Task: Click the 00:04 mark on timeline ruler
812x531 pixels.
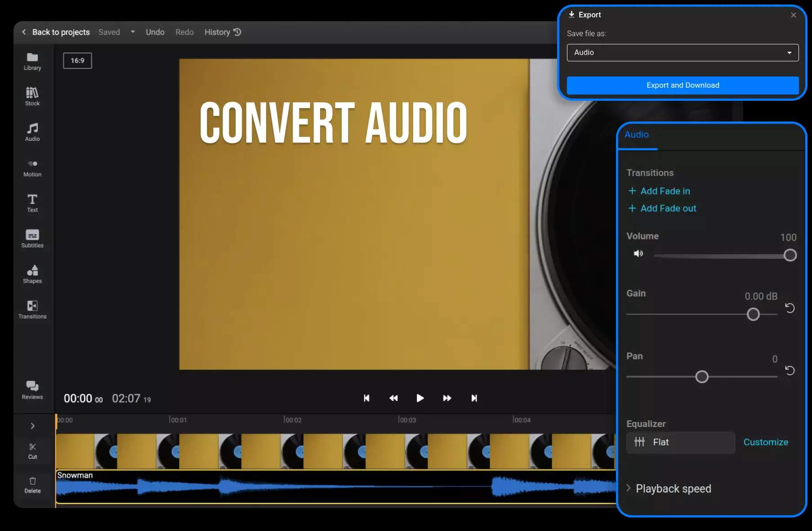Action: [522, 420]
